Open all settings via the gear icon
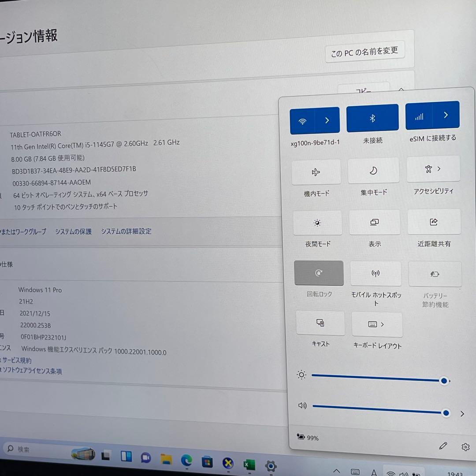 tap(465, 447)
